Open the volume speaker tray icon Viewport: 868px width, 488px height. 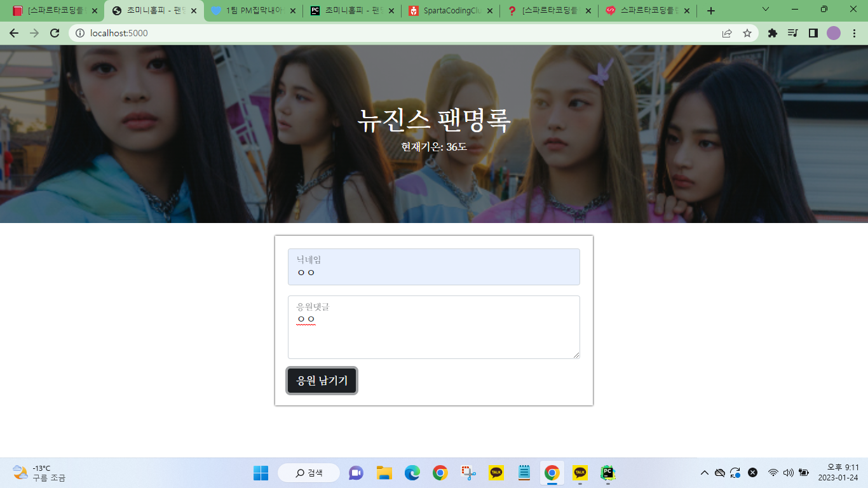[789, 473]
